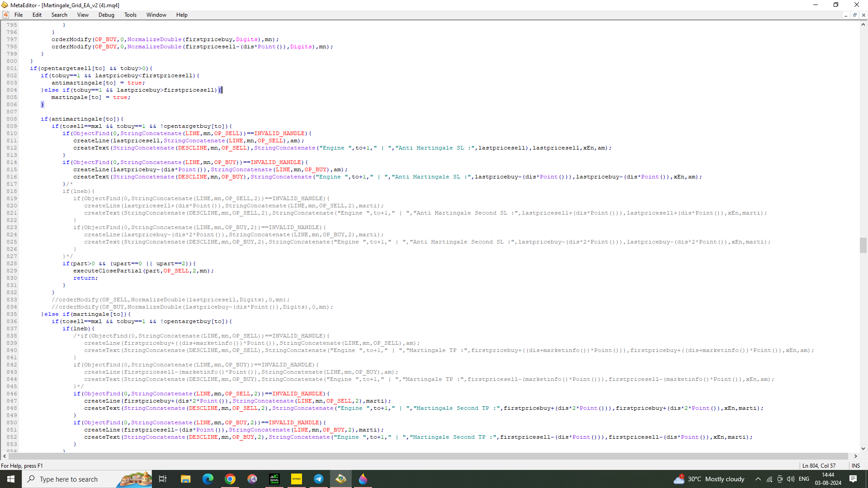868x488 pixels.
Task: Open the colorful droplet app in the taskbar
Action: pyautogui.click(x=363, y=479)
